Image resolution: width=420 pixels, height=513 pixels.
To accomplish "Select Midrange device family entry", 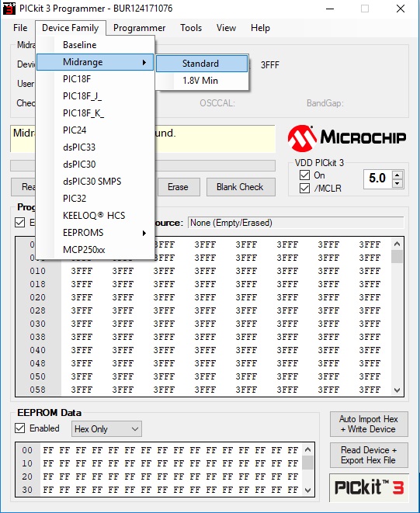I will click(95, 62).
